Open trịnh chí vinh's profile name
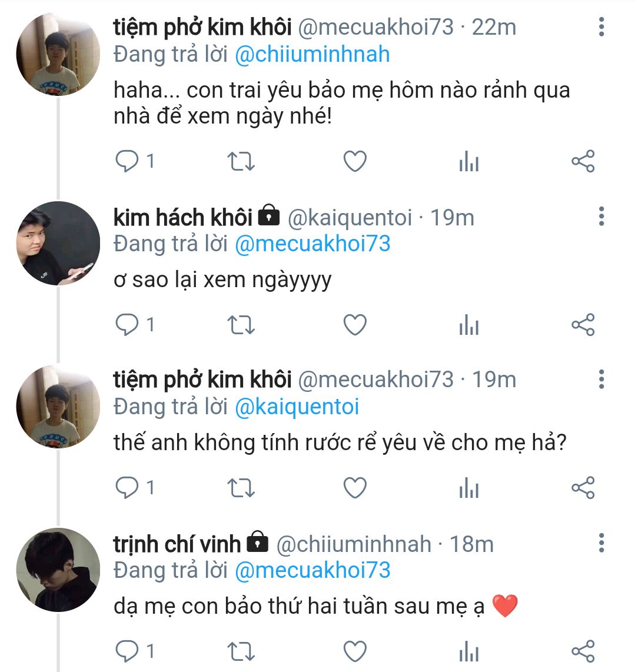 point(177,544)
